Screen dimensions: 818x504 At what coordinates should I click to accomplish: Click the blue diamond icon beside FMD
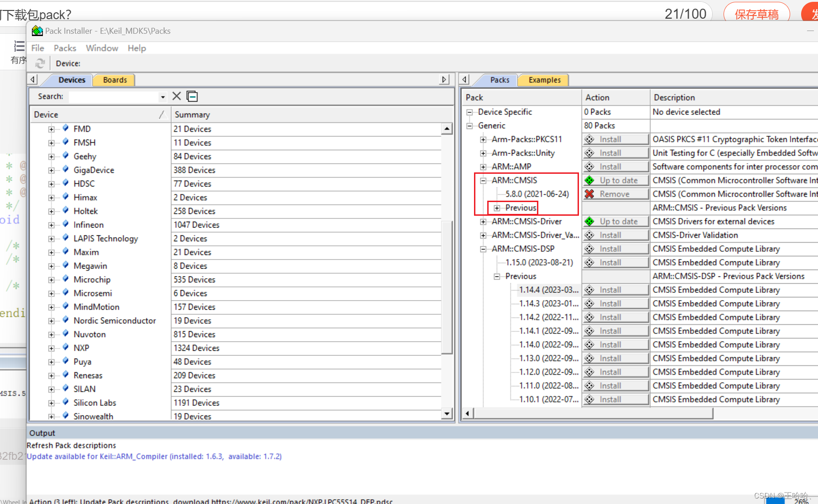click(66, 128)
